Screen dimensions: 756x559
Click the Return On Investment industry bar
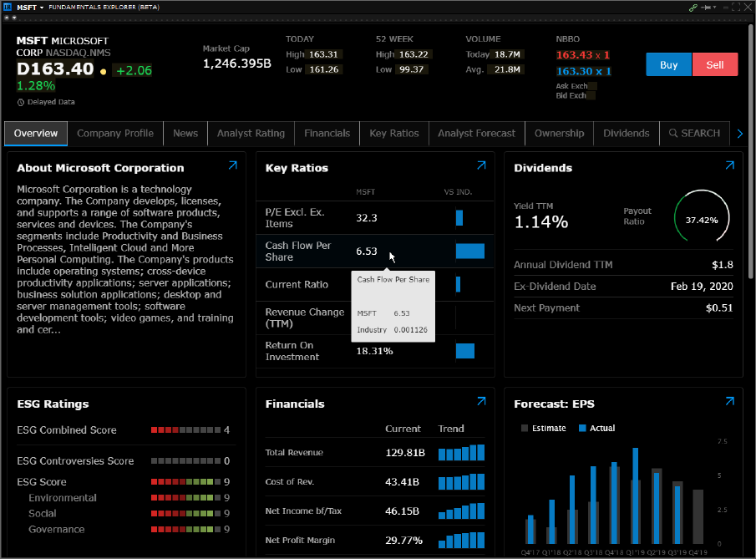pyautogui.click(x=465, y=351)
